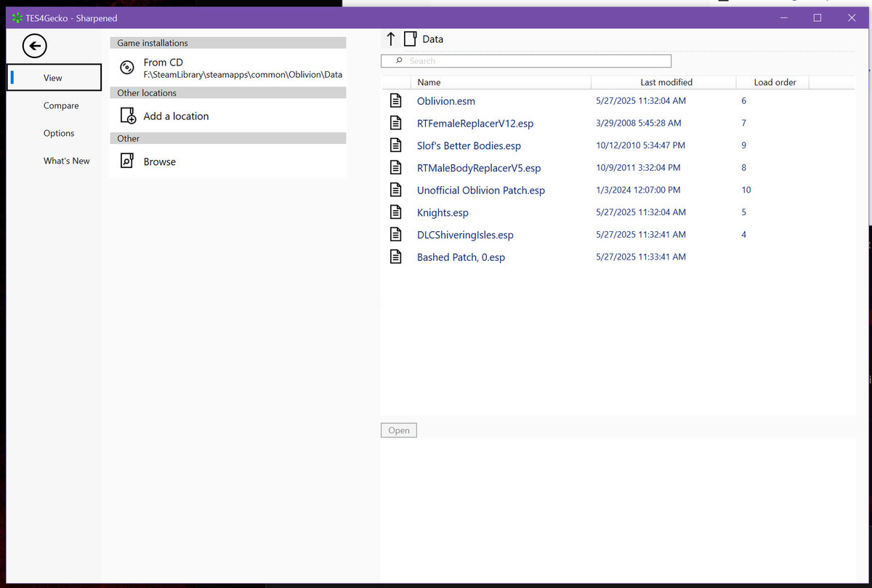Click file icon beside Bashed Patch, 0.esp
This screenshot has height=588, width=872.
[396, 257]
